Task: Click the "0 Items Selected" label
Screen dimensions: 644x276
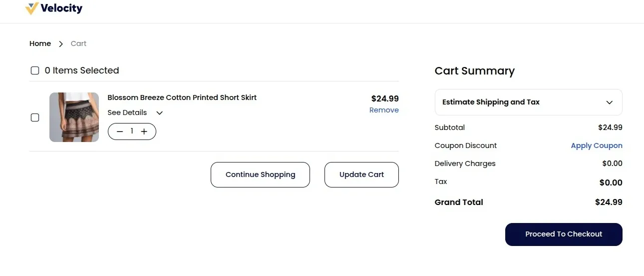Action: pos(82,70)
